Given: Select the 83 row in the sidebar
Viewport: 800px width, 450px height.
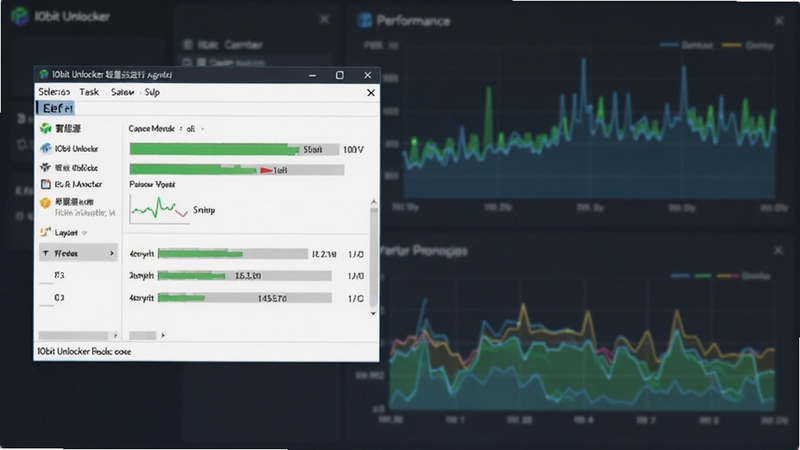Looking at the screenshot, I should (x=59, y=275).
